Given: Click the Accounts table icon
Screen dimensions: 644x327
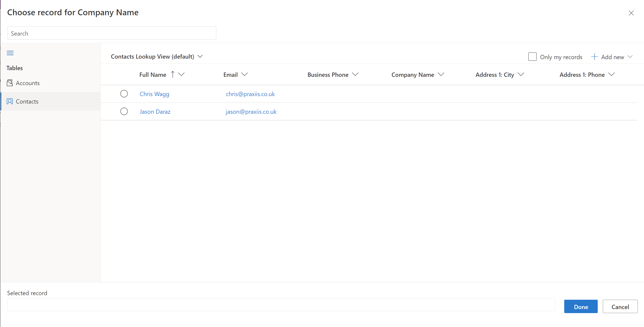Looking at the screenshot, I should (x=10, y=83).
